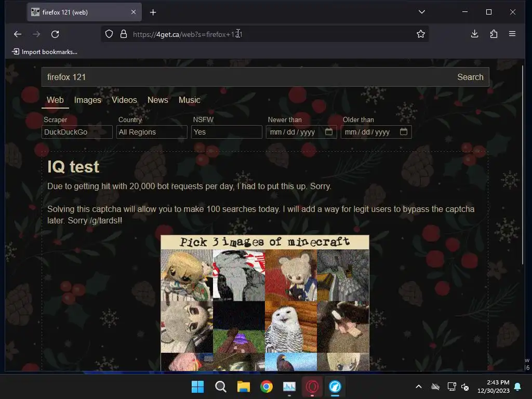
Task: Open the Country dropdown showing All Regions
Action: pos(152,132)
